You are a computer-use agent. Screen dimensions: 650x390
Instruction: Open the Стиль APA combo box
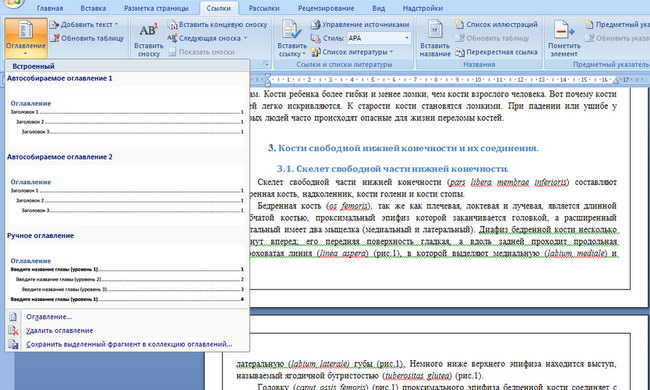click(x=379, y=39)
